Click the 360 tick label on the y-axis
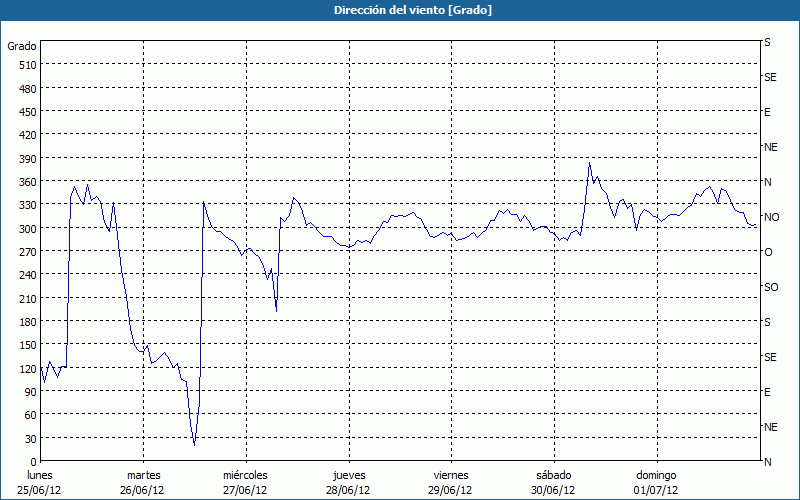This screenshot has height=500, width=800. click(26, 182)
